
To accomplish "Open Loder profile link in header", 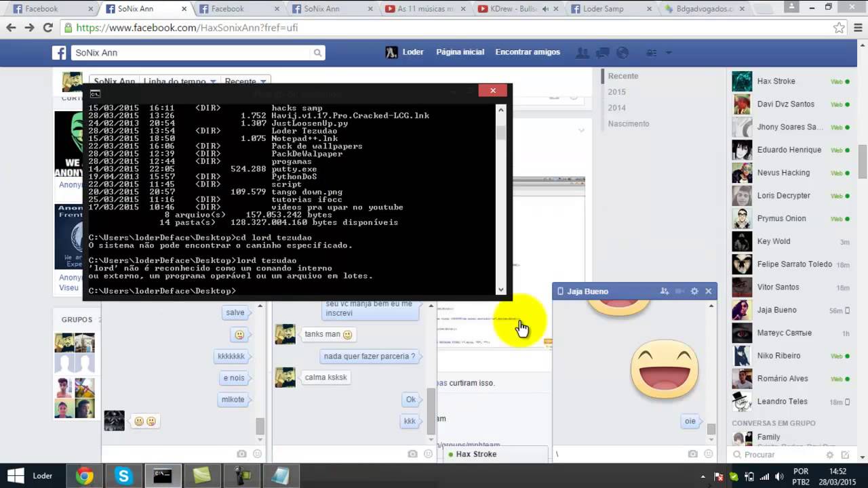I will (x=405, y=52).
